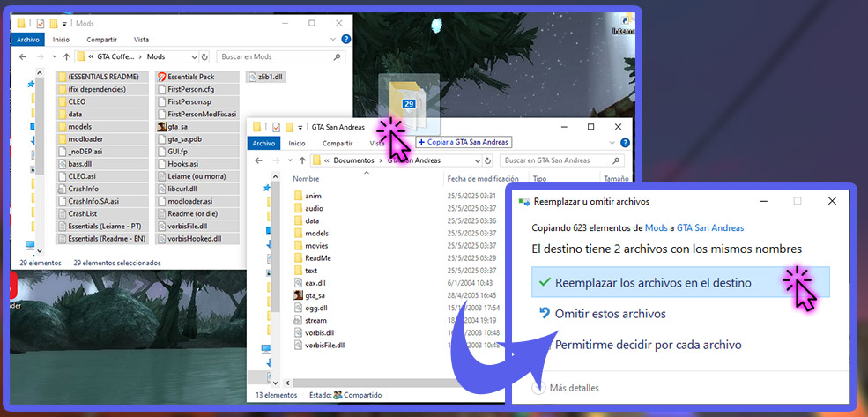The image size is (868, 417).
Task: Open quick access toolbar dropdown in Mods title bar
Action: 64,24
